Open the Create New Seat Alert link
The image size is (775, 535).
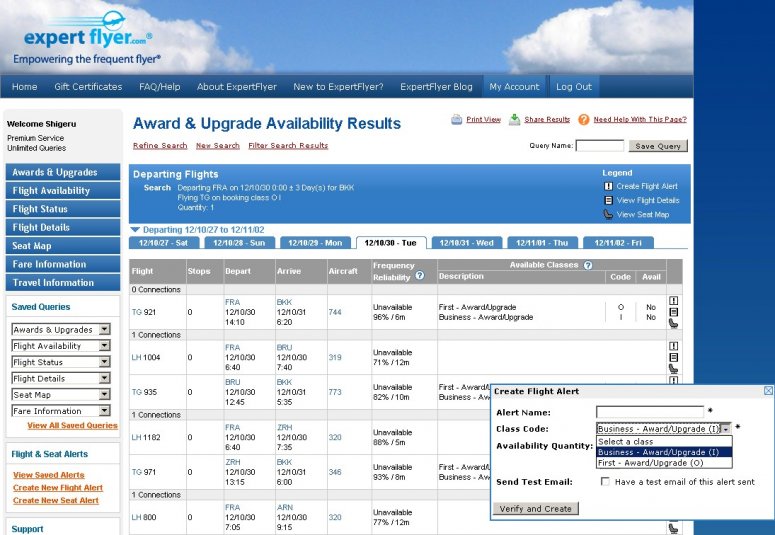(x=56, y=500)
